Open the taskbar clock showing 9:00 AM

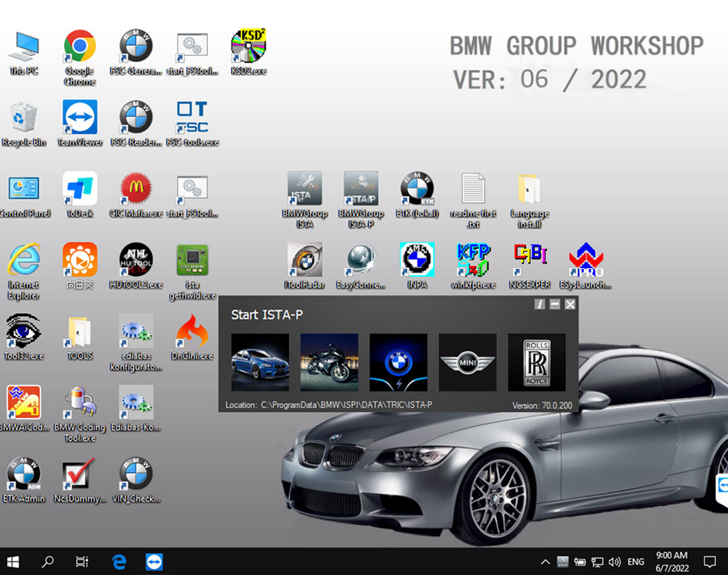pos(672,562)
